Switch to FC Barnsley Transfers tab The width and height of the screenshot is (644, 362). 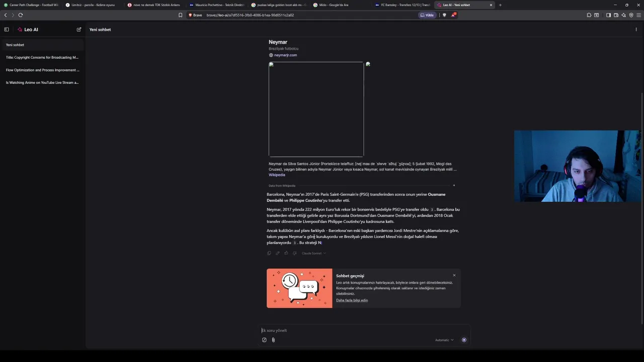tap(402, 5)
